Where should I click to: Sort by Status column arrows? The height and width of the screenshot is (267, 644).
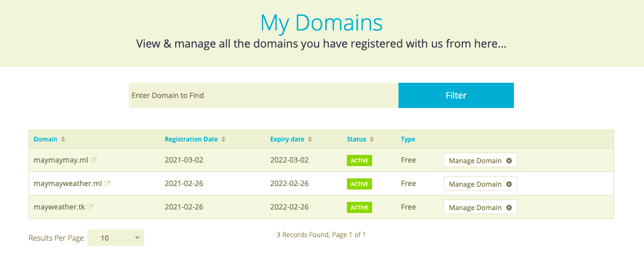(x=372, y=140)
